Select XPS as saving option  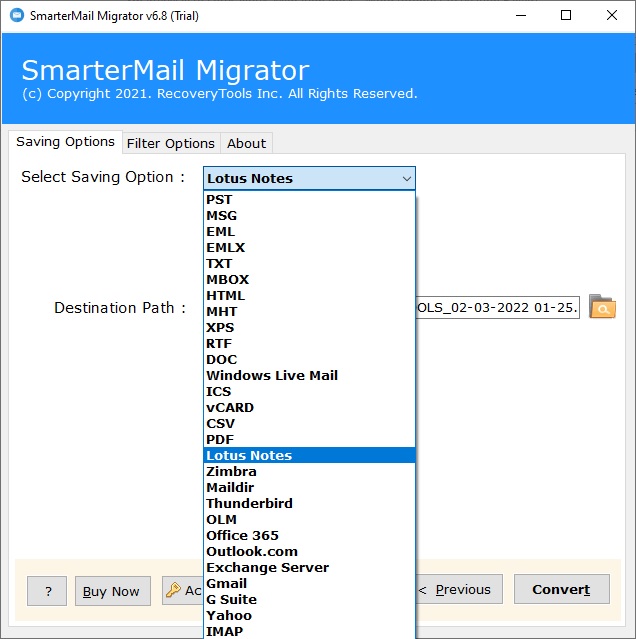[x=309, y=328]
